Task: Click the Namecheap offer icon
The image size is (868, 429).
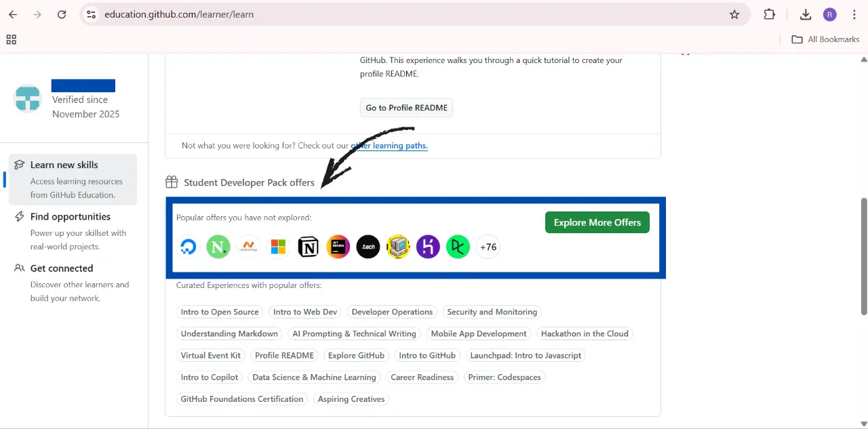Action: tap(248, 247)
